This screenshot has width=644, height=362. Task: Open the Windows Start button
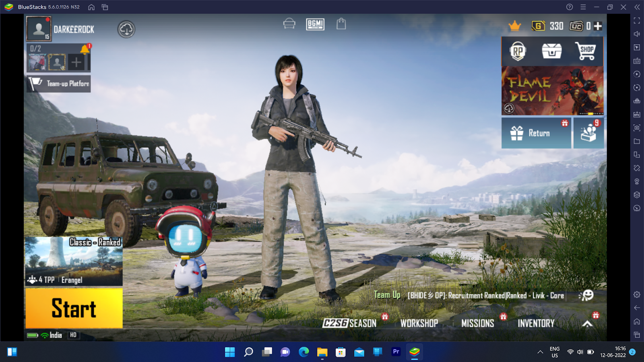point(230,352)
